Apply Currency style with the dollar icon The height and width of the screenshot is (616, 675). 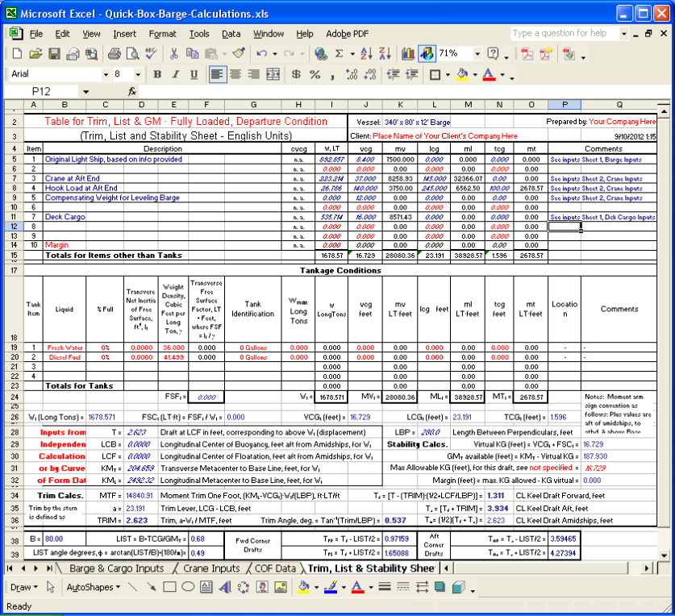point(296,74)
